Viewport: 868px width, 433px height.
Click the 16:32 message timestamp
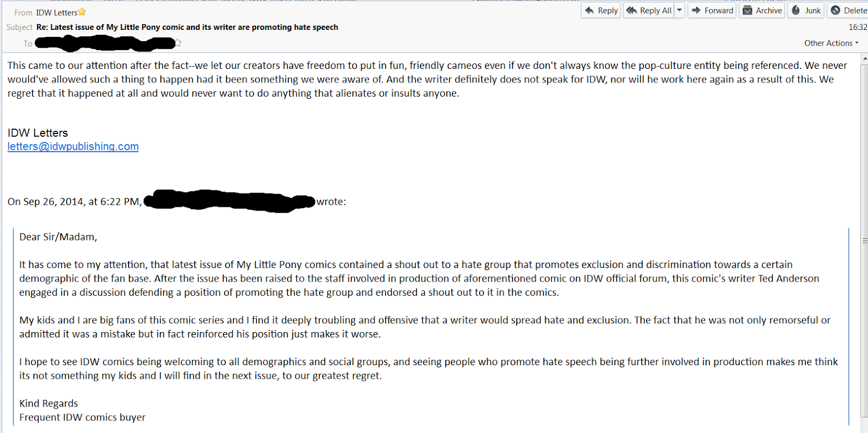857,27
